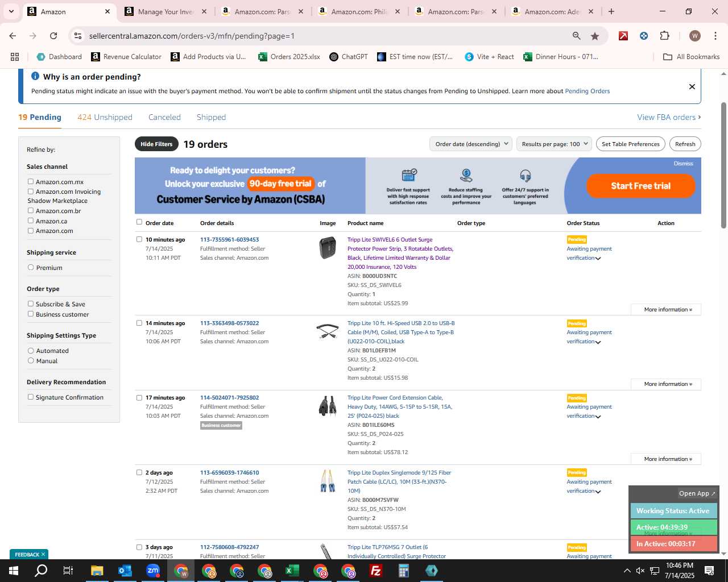The height and width of the screenshot is (582, 728).
Task: Expand status details for order 113-7355961-6039453
Action: coord(598,259)
